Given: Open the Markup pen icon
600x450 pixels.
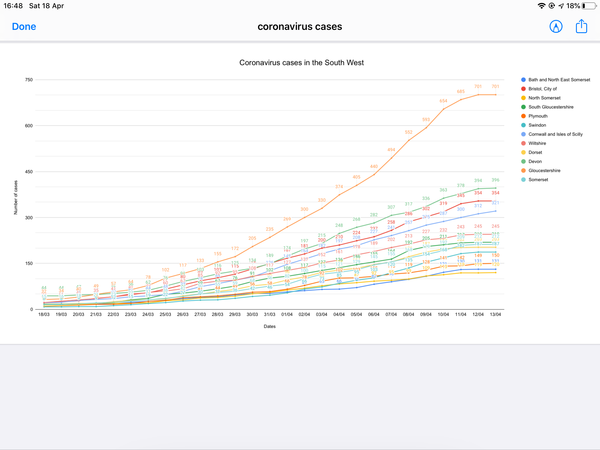Looking at the screenshot, I should click(556, 26).
